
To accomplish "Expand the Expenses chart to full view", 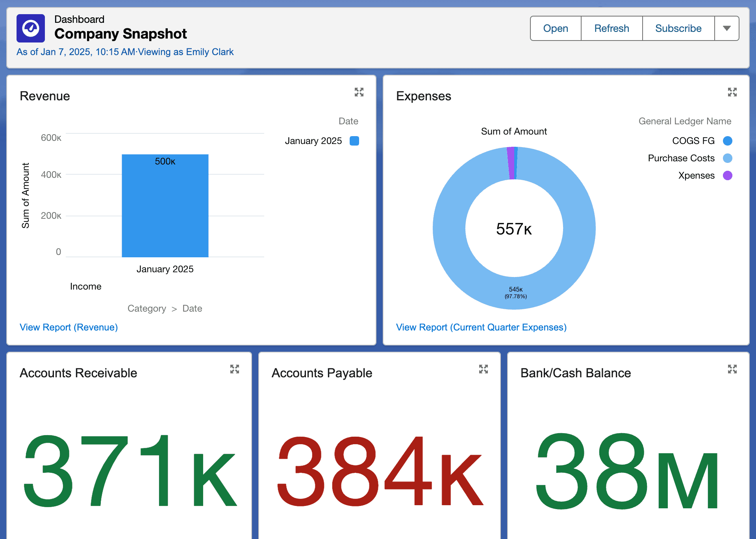I will pyautogui.click(x=732, y=92).
